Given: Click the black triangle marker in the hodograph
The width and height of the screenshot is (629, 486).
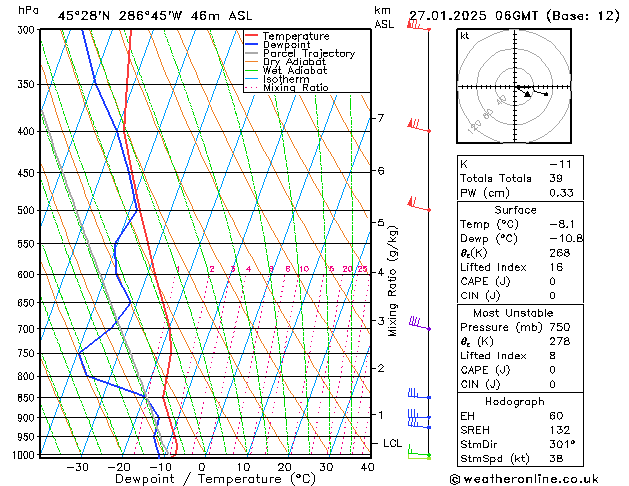Looking at the screenshot, I should tap(528, 94).
